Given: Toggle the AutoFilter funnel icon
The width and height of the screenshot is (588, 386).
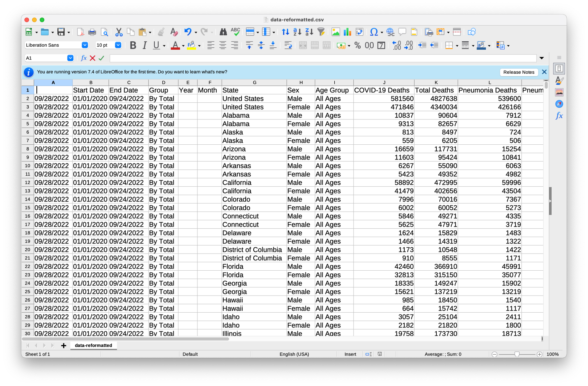Looking at the screenshot, I should coord(321,32).
